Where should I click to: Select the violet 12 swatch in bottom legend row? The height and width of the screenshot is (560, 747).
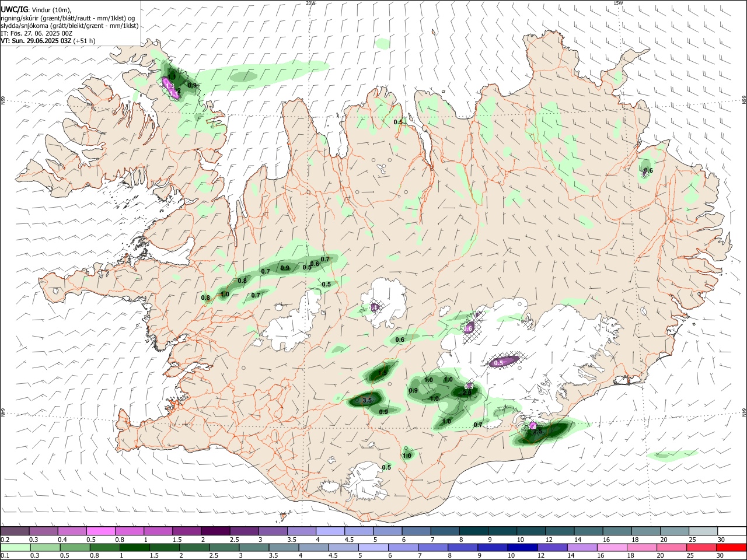coord(552,548)
